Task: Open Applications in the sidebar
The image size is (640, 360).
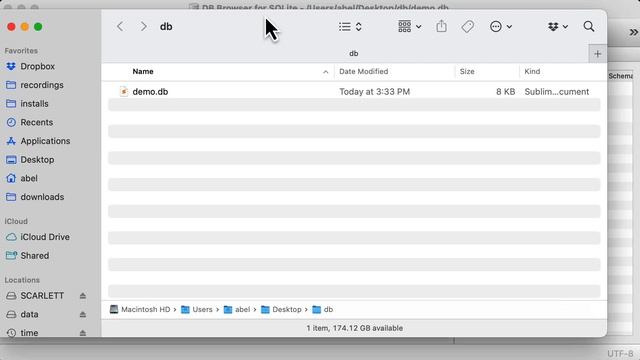Action: tap(45, 141)
